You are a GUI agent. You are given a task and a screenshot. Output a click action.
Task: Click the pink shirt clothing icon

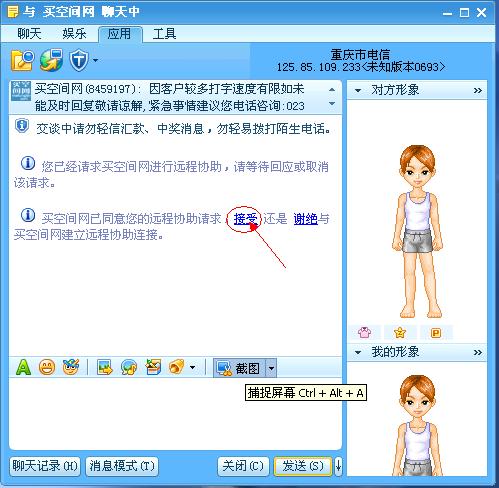pyautogui.click(x=364, y=332)
